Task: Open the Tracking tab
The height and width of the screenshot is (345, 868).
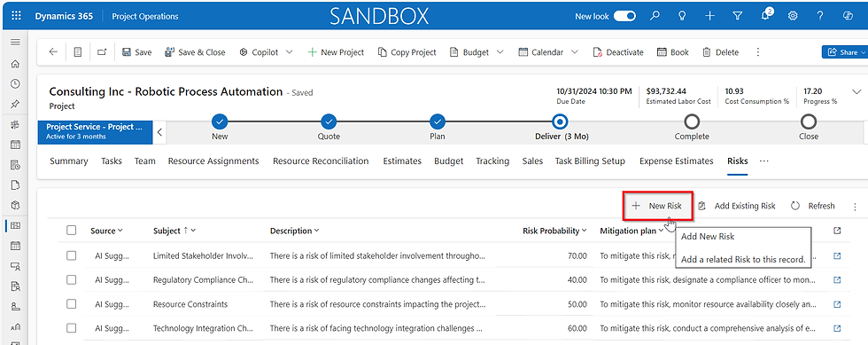Action: pyautogui.click(x=492, y=161)
